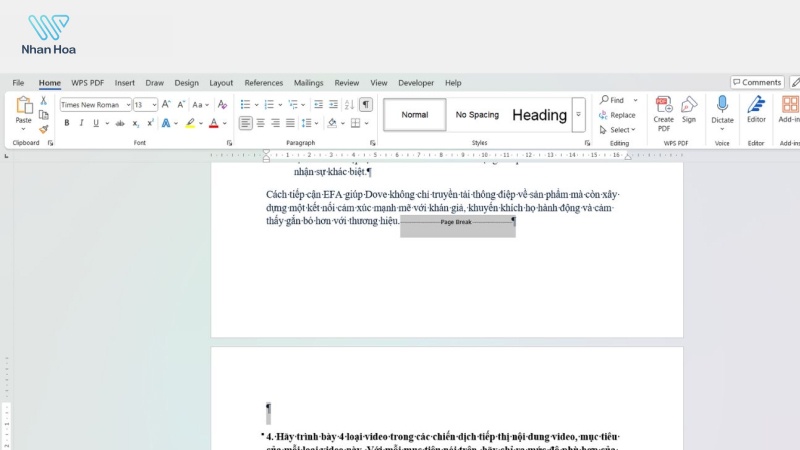The width and height of the screenshot is (800, 450).
Task: Open the File tab
Action: [18, 83]
